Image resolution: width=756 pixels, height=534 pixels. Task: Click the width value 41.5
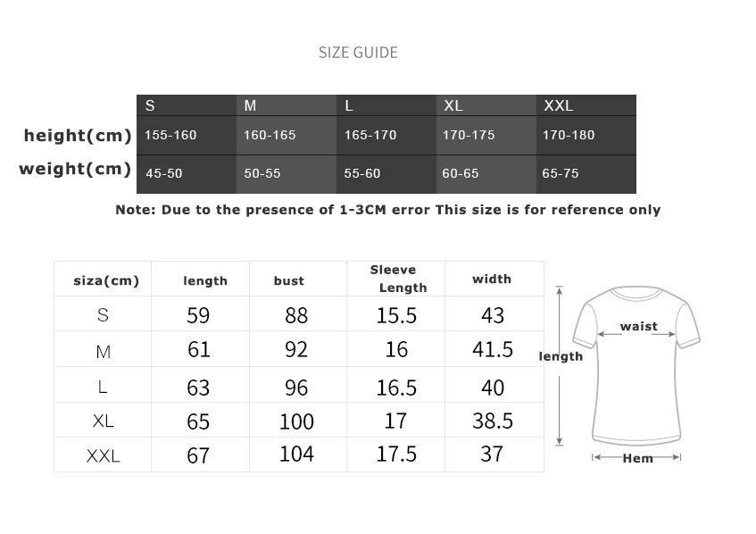pos(493,349)
